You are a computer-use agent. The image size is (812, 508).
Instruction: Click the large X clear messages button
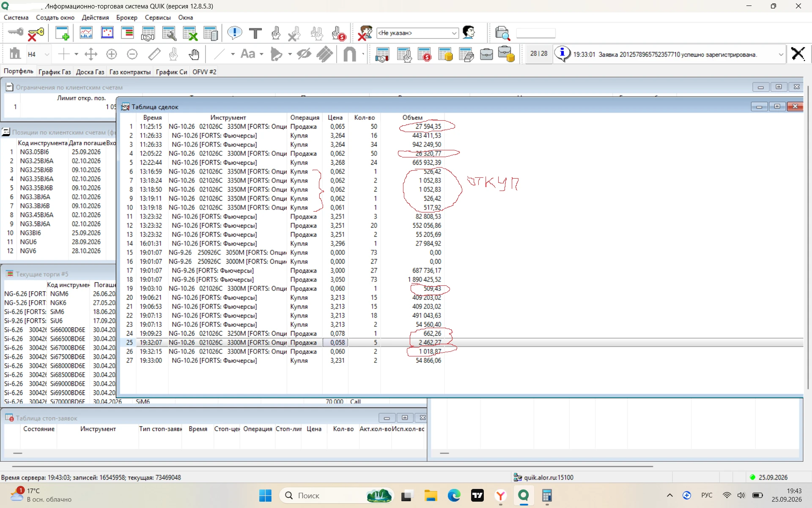798,54
